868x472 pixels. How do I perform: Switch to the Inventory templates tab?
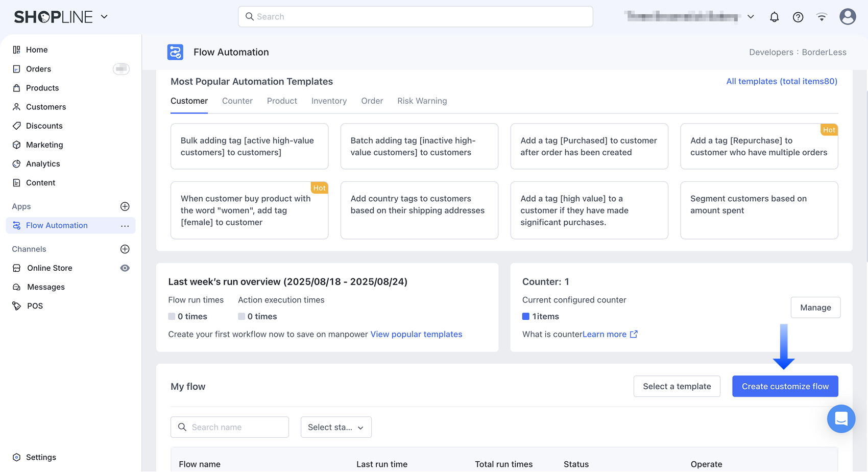[329, 101]
